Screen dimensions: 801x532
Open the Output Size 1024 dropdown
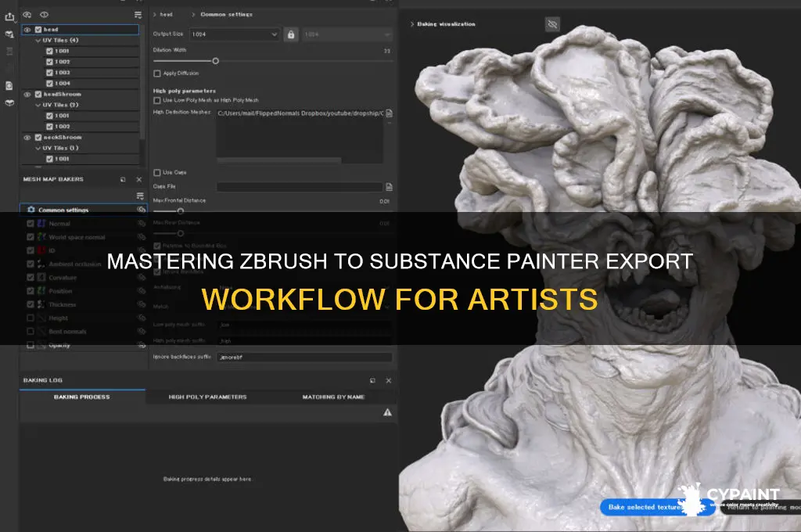click(x=235, y=34)
